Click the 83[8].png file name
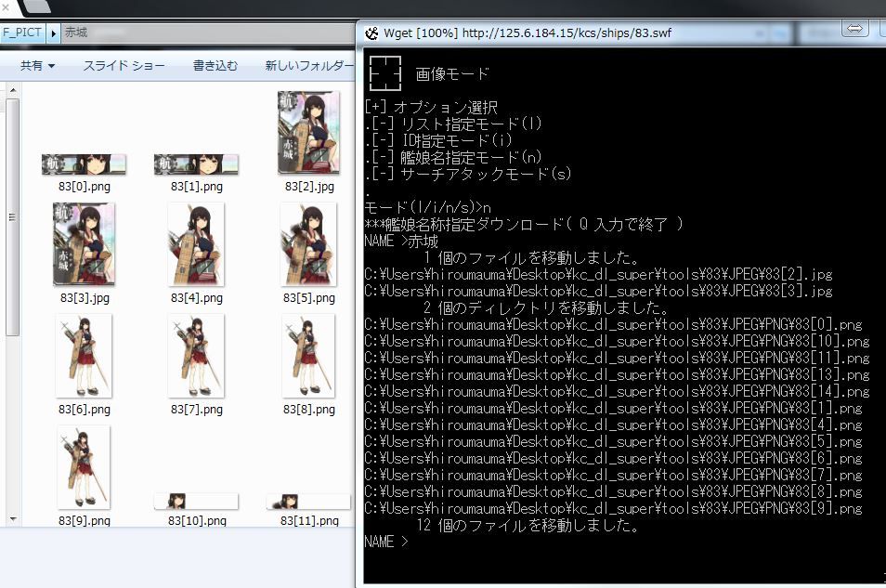 point(309,409)
